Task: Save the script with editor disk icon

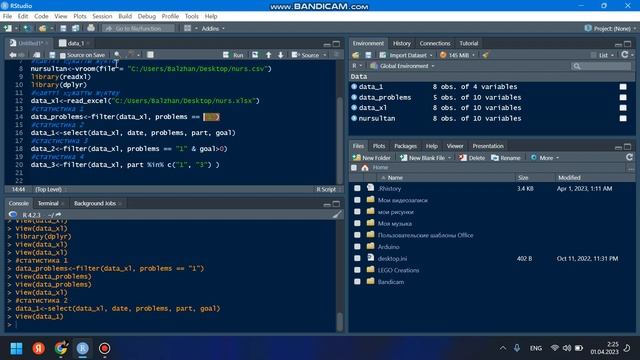Action: 52,55
